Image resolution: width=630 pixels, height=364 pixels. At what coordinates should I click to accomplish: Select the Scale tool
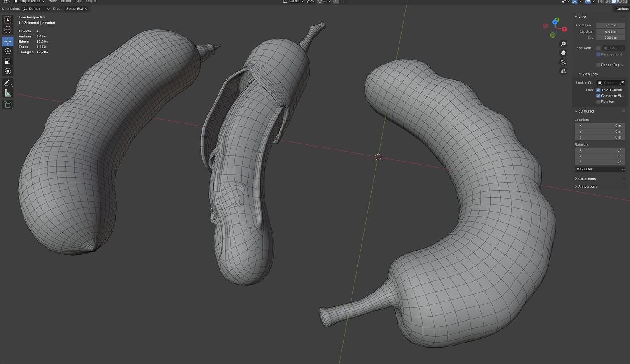coord(8,61)
